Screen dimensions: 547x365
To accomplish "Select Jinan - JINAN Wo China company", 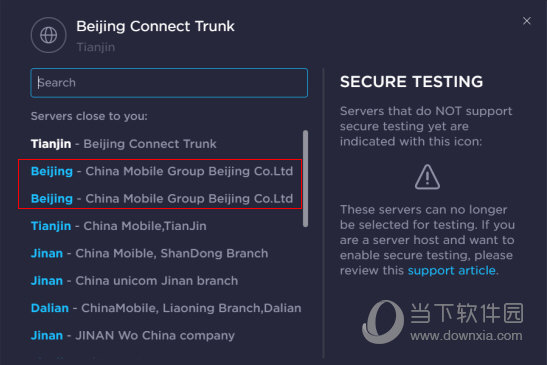I will point(133,335).
